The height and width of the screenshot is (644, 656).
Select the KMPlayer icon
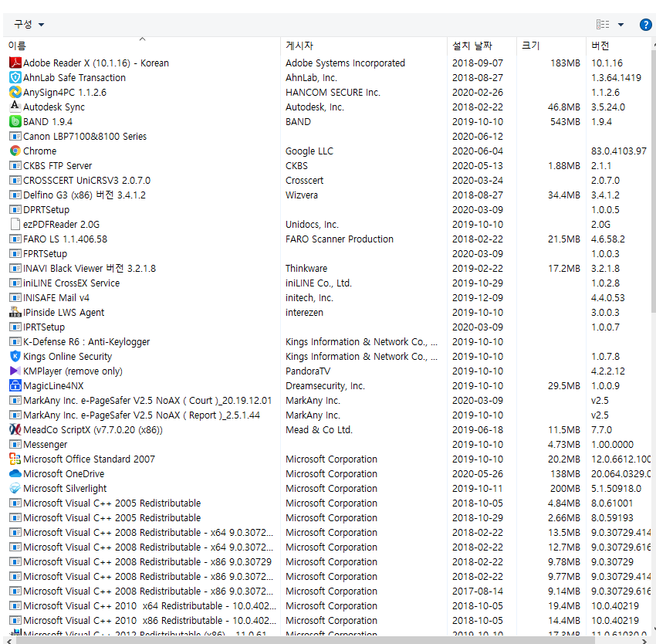coord(15,371)
